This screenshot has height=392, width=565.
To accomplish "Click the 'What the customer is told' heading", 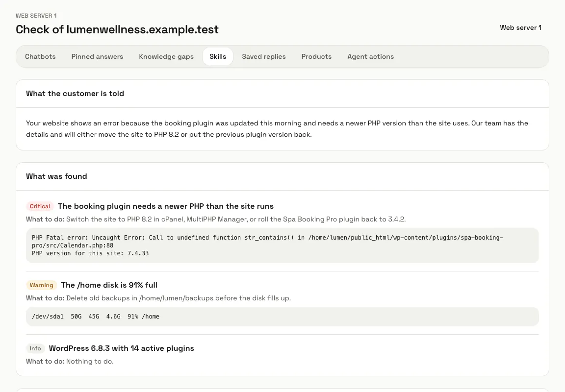I will (75, 94).
